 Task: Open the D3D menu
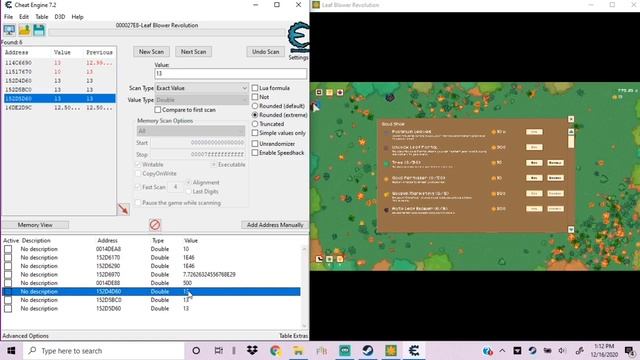tap(60, 17)
